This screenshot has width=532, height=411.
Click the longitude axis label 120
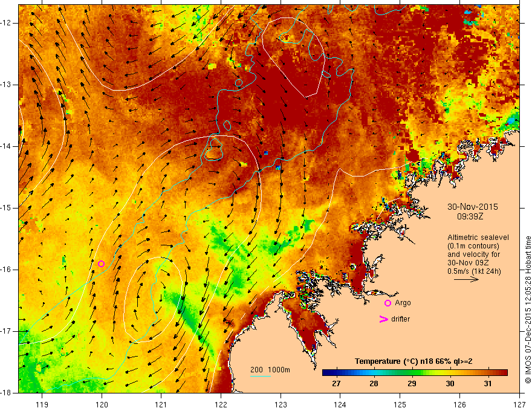pyautogui.click(x=102, y=404)
